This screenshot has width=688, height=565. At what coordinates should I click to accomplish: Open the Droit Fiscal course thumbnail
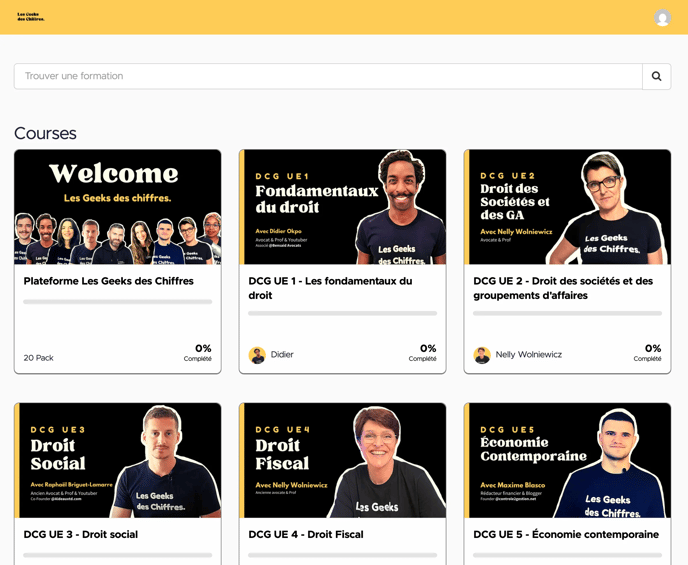pyautogui.click(x=342, y=460)
